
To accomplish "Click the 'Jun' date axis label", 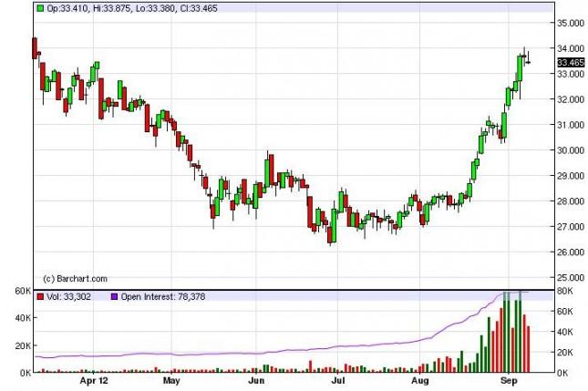I will [x=256, y=381].
